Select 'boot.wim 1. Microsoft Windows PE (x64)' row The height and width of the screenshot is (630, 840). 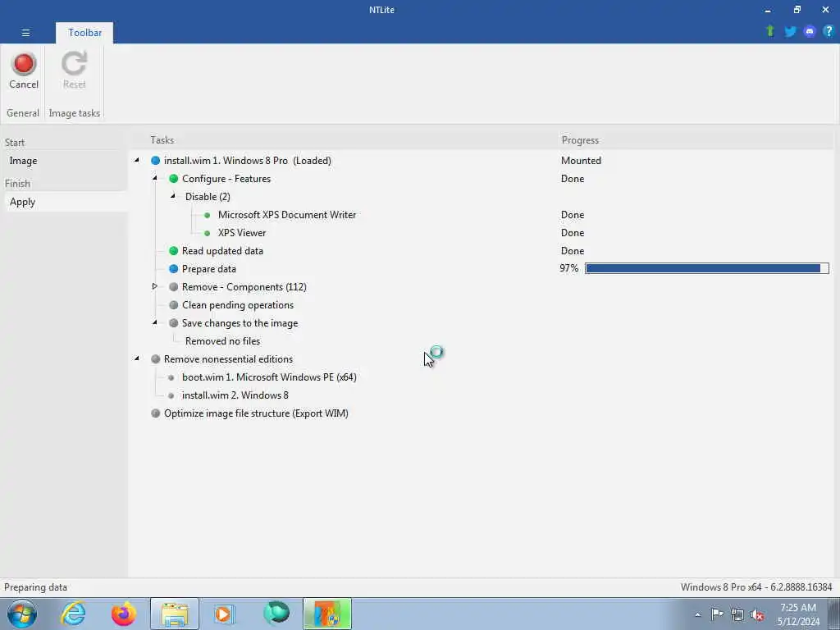[269, 377]
